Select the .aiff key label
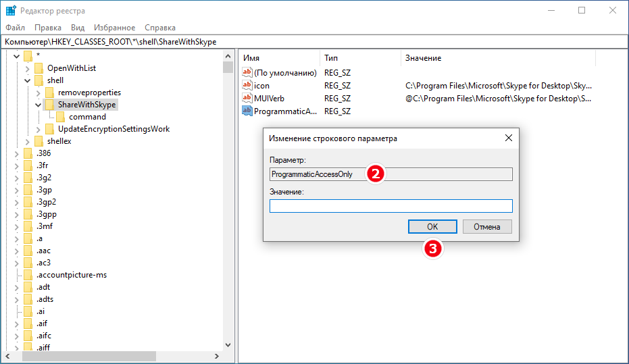This screenshot has height=364, width=629. (43, 348)
